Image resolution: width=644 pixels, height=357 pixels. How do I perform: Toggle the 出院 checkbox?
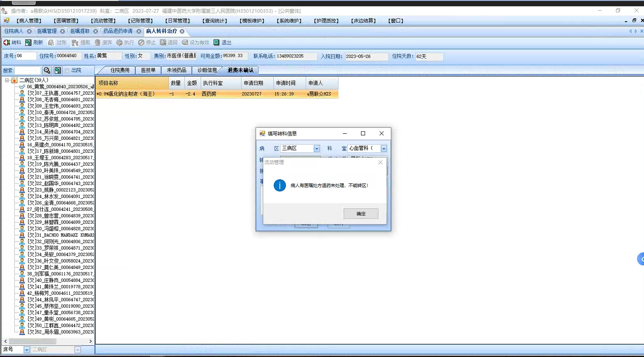click(67, 71)
